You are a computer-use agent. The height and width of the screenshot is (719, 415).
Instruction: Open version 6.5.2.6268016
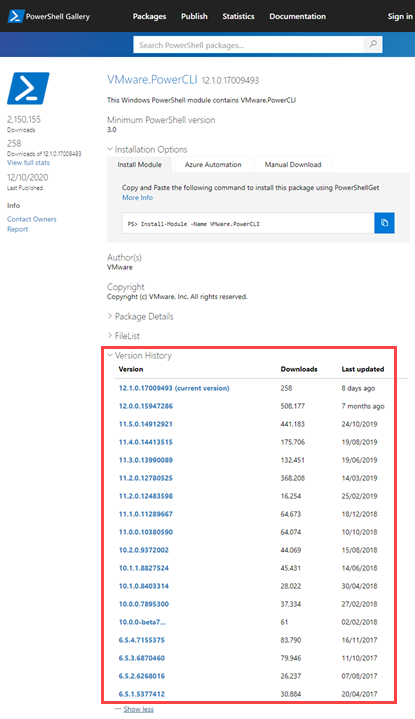[142, 676]
